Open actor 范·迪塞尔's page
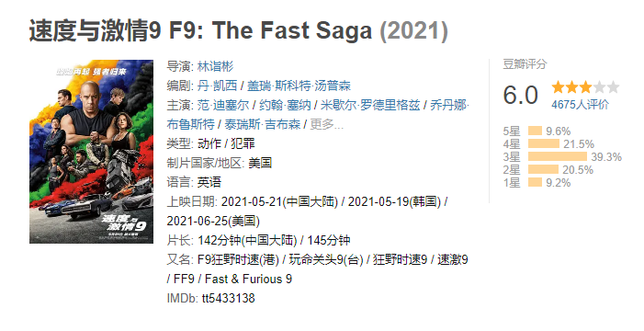The height and width of the screenshot is (331, 644). (x=223, y=105)
